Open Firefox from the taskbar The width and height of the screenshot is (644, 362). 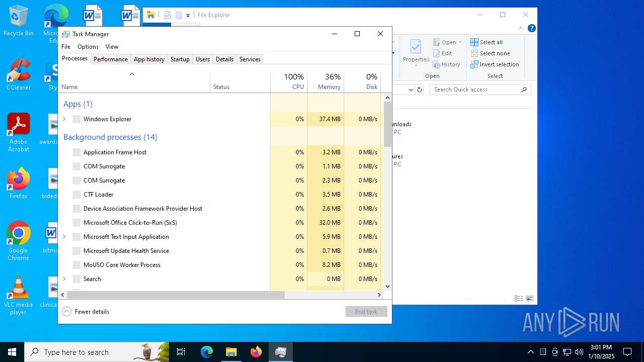[256, 352]
